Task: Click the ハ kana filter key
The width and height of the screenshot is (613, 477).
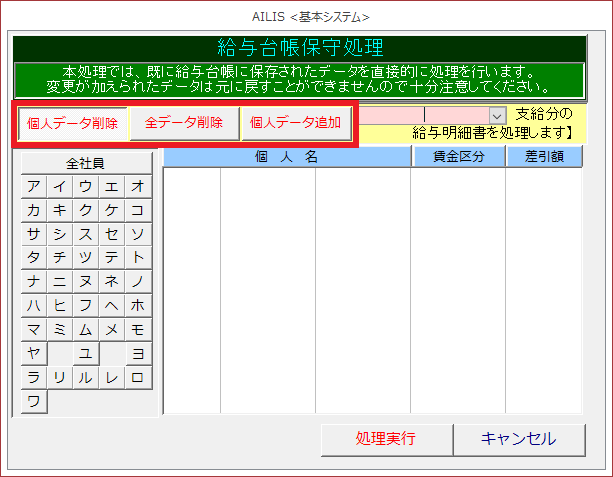Action: point(34,304)
